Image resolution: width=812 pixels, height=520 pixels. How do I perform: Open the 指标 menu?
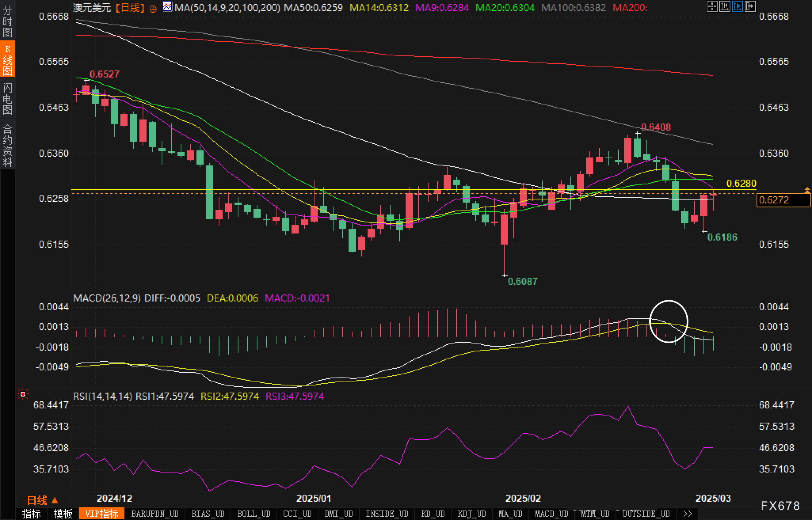point(31,514)
